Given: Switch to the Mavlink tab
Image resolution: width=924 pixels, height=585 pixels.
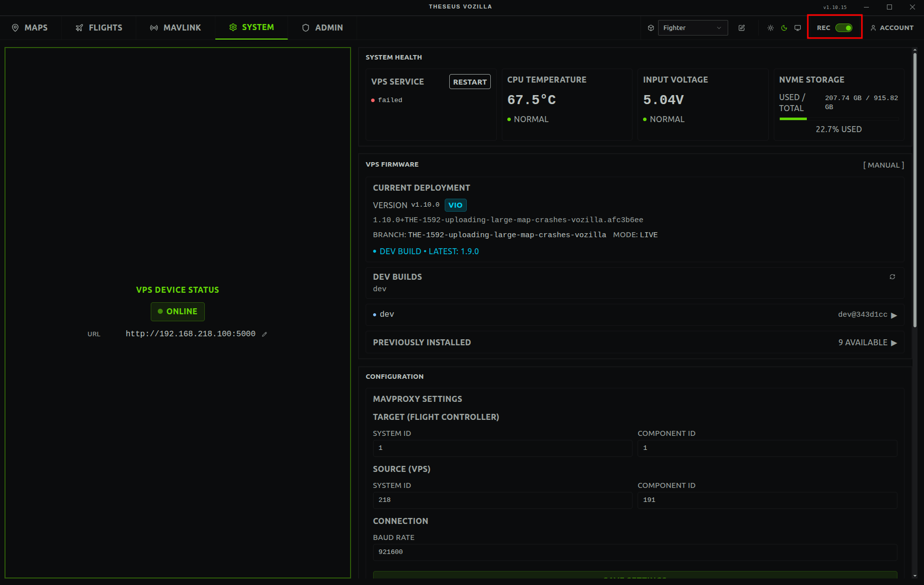Looking at the screenshot, I should coord(175,28).
